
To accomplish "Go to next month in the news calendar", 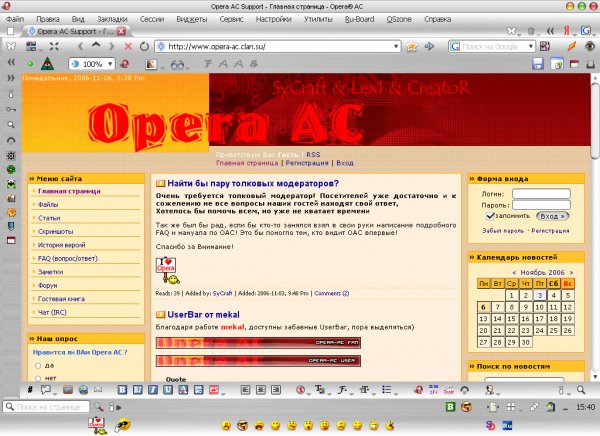I will pyautogui.click(x=571, y=273).
